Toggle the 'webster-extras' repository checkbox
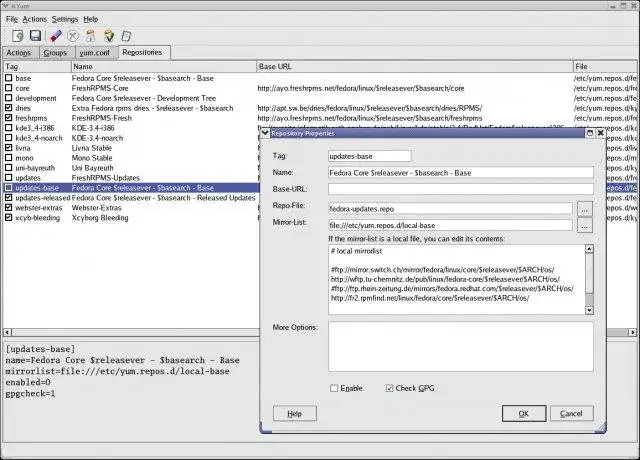640x460 pixels. (x=9, y=207)
